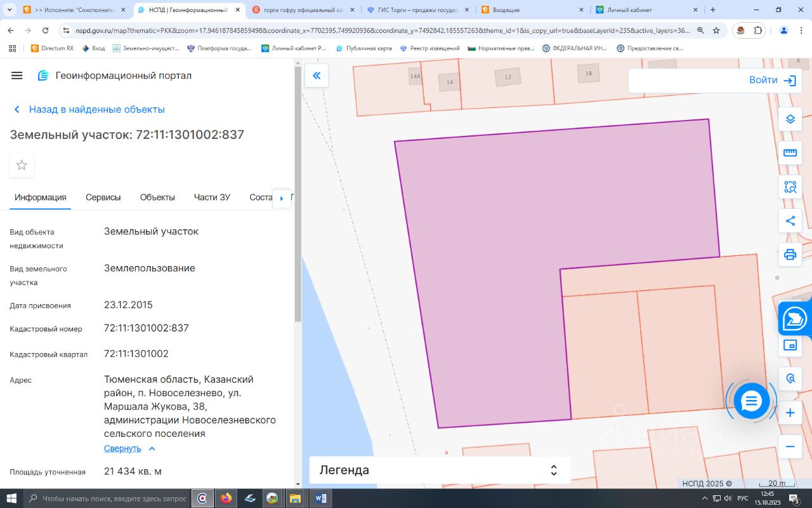Open the Chrome profile avatar

pos(784,30)
